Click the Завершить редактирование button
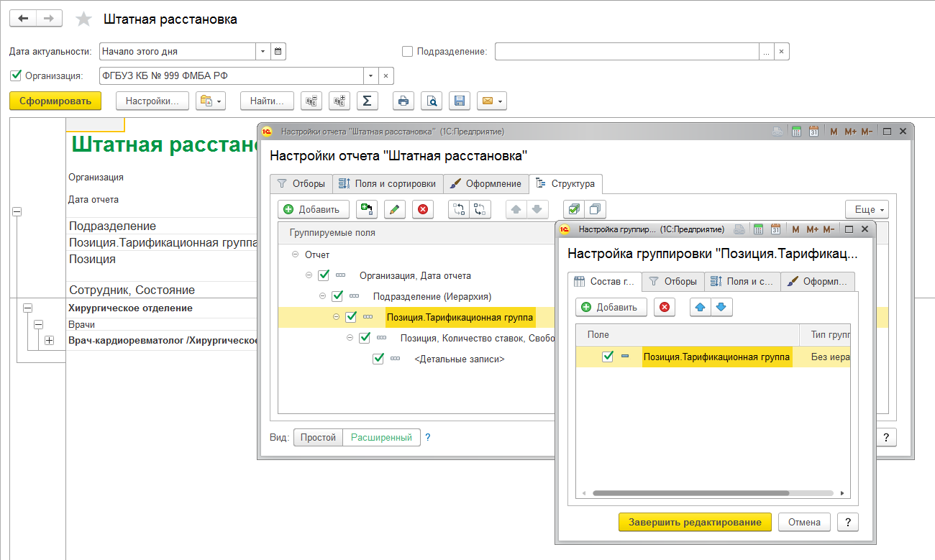Screen dimensions: 935x560 click(x=695, y=522)
